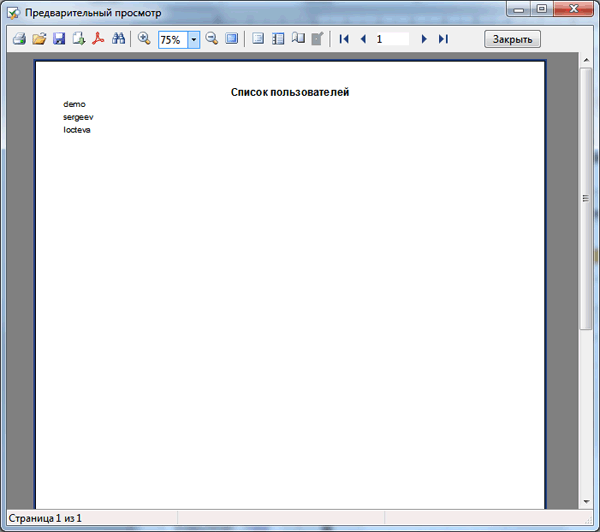The height and width of the screenshot is (532, 600).
Task: Click the vertical scrollbar down arrow
Action: point(586,502)
